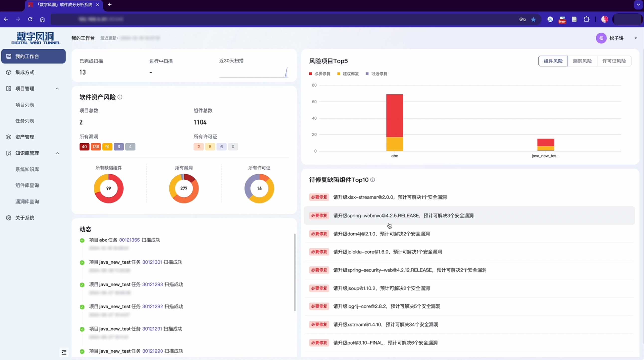Click the 资产管理 layers icon
644x360 pixels.
tap(9, 137)
